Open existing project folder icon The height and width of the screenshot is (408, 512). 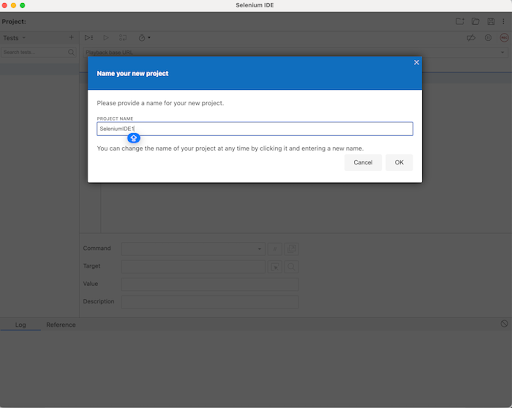[475, 21]
